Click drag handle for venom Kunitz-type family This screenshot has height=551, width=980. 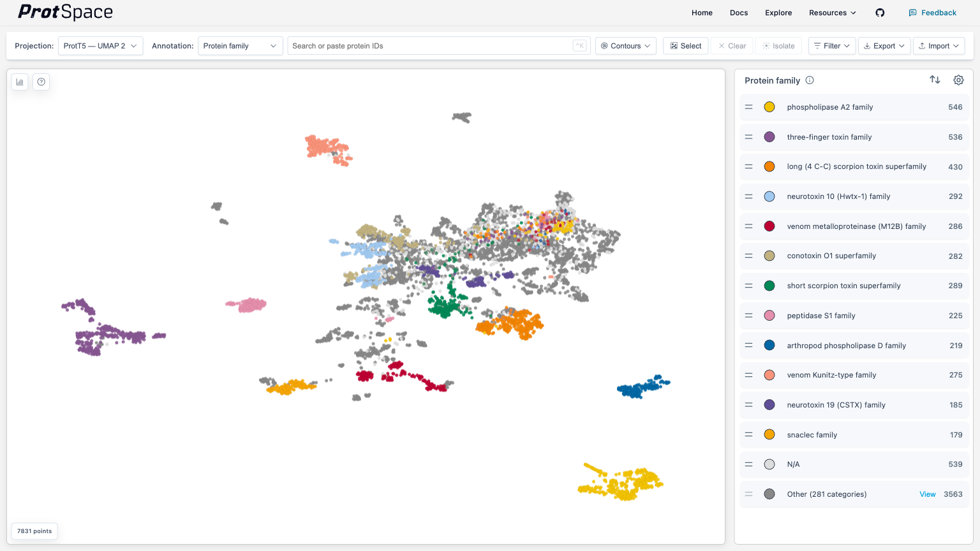[749, 375]
